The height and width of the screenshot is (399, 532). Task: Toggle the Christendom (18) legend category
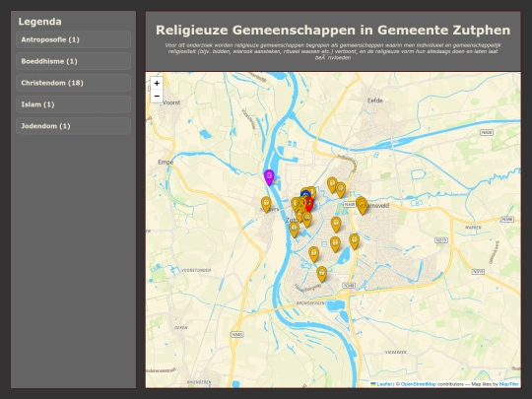point(73,83)
